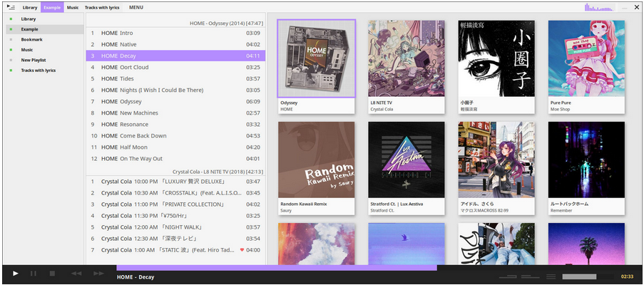The width and height of the screenshot is (644, 285).
Task: Open the Music tab
Action: click(x=73, y=7)
